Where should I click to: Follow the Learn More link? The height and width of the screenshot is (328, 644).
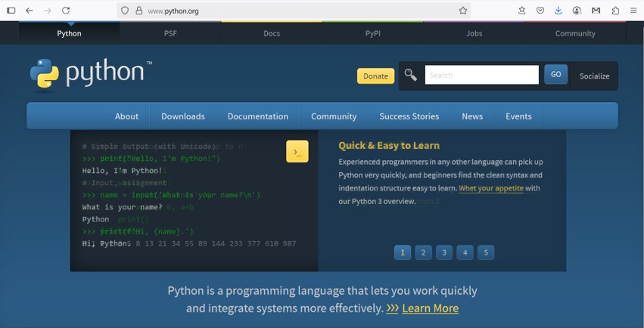point(430,308)
